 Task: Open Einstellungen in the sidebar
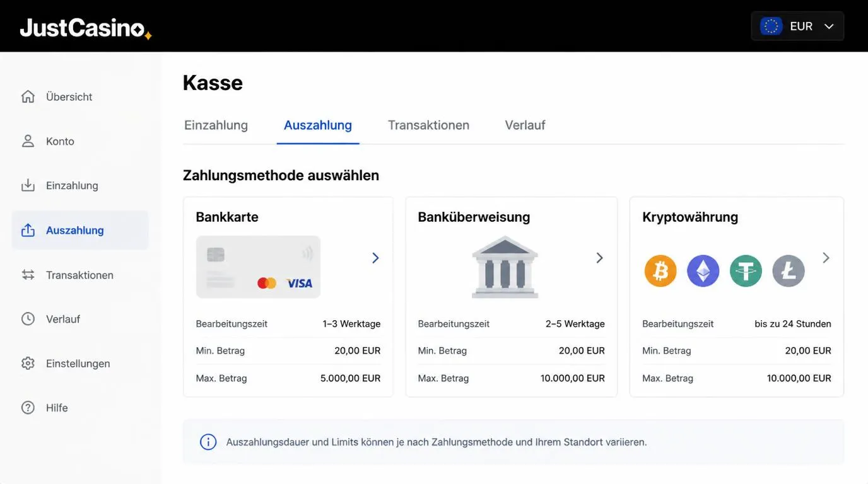pyautogui.click(x=80, y=364)
